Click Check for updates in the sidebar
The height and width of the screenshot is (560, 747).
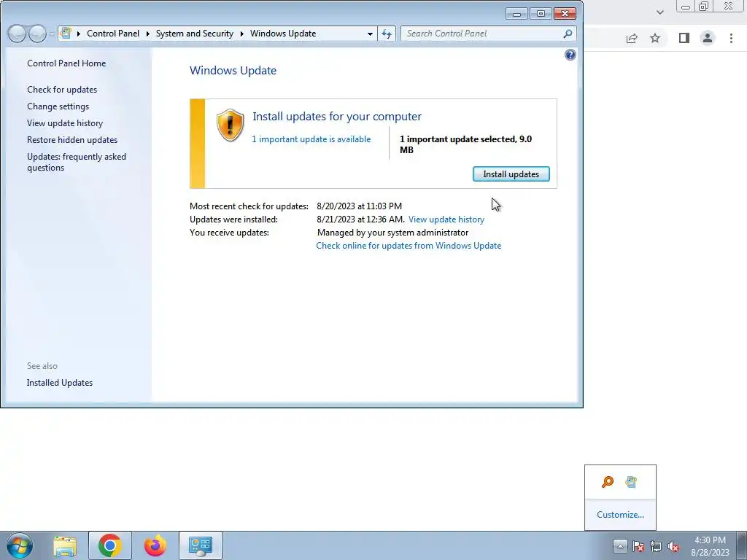62,90
